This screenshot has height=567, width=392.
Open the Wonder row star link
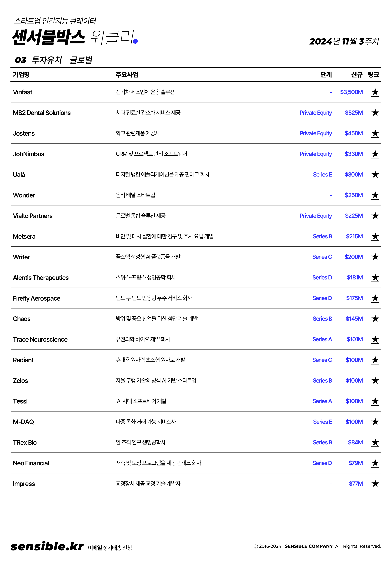tap(375, 195)
